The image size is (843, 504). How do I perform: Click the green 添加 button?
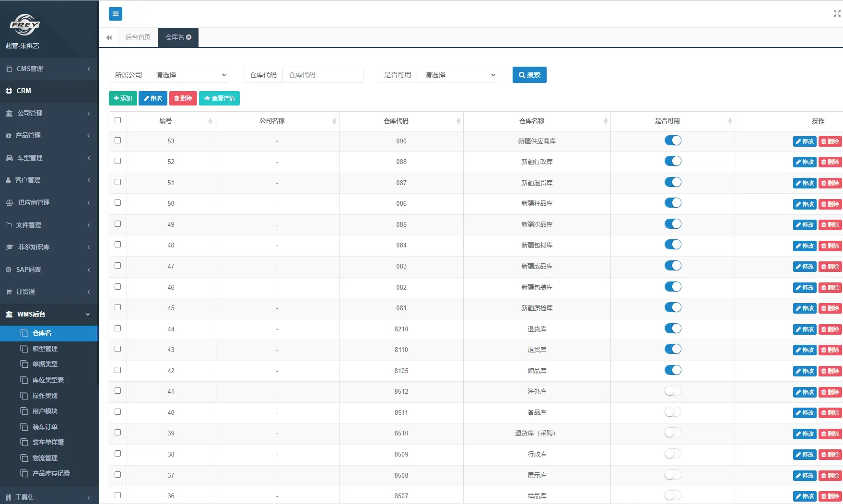click(x=123, y=98)
